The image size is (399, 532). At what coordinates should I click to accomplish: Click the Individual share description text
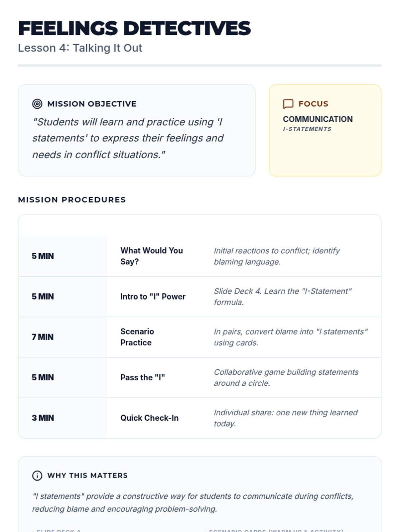[286, 418]
